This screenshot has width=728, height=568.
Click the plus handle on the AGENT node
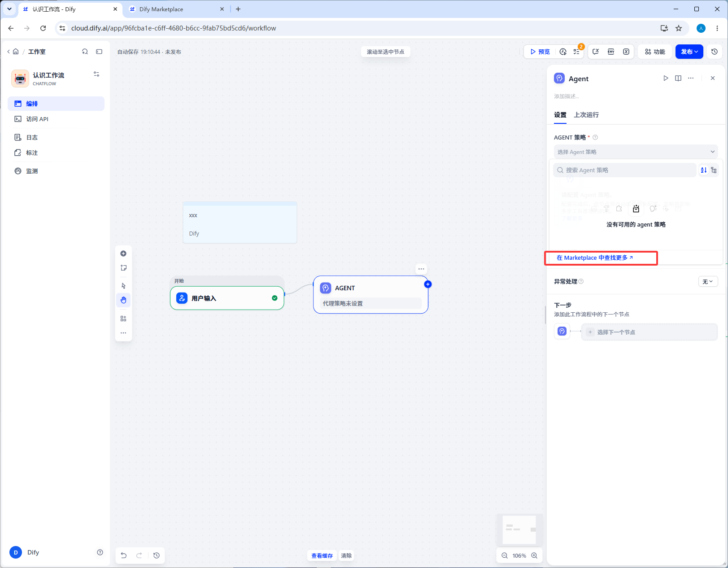pos(428,284)
